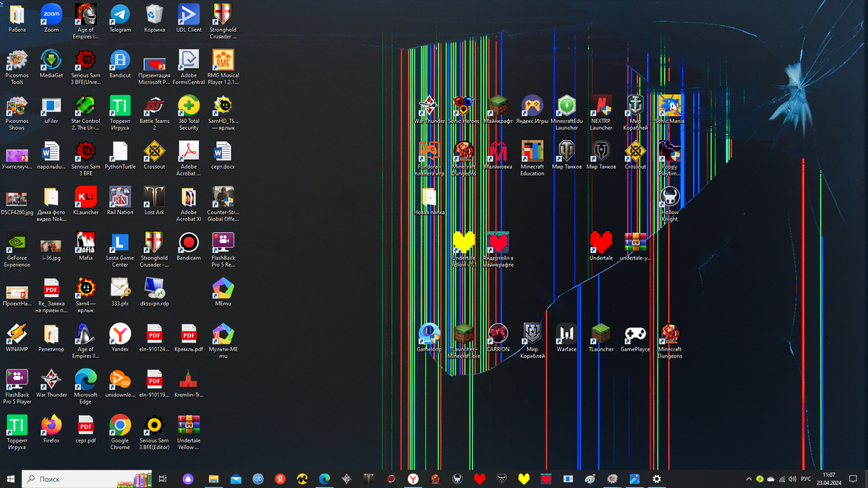Open the Warface shortcut
Viewport: 868px width, 488px height.
click(x=566, y=338)
